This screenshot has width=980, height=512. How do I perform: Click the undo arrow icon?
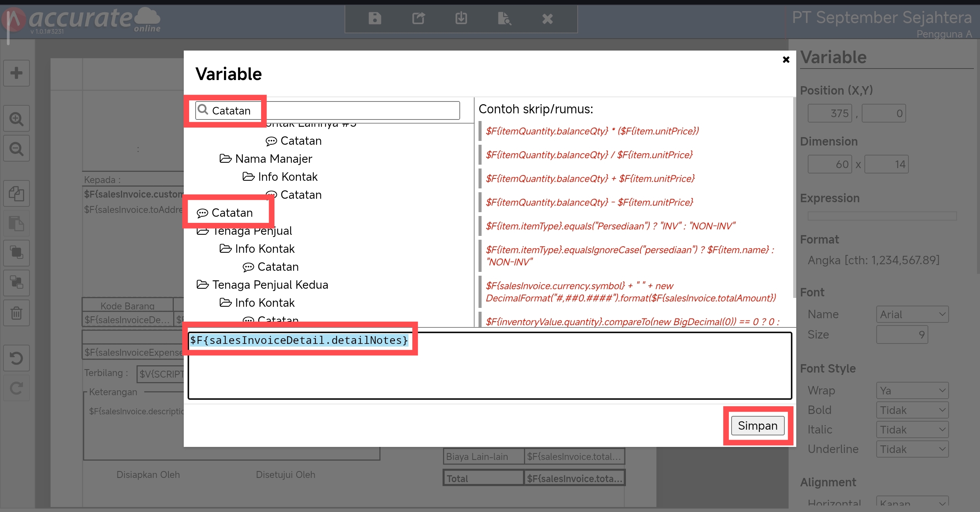(x=16, y=358)
